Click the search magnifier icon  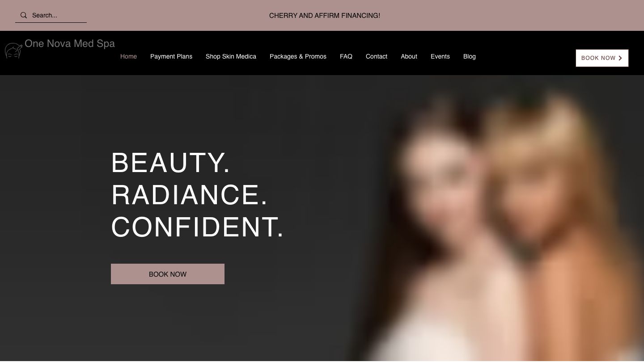point(24,15)
